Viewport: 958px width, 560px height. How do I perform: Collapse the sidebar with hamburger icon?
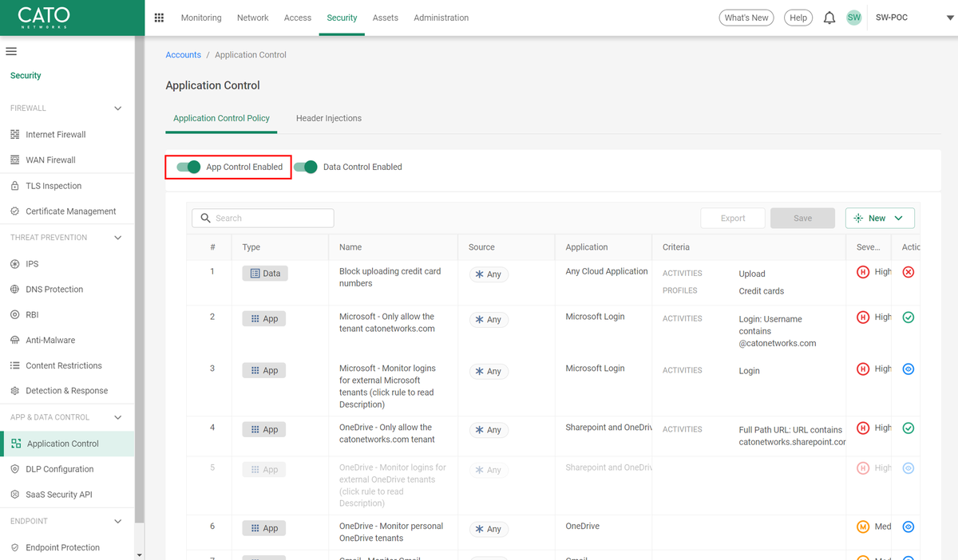point(11,51)
